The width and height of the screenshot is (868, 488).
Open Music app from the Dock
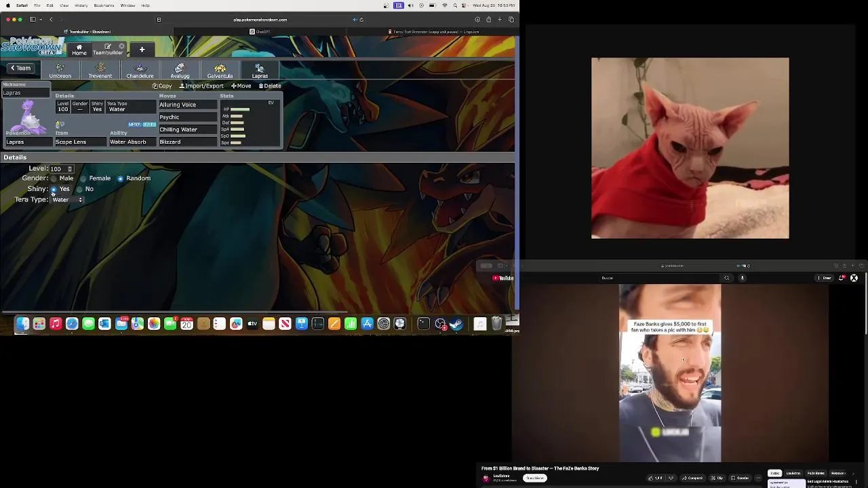[56, 324]
